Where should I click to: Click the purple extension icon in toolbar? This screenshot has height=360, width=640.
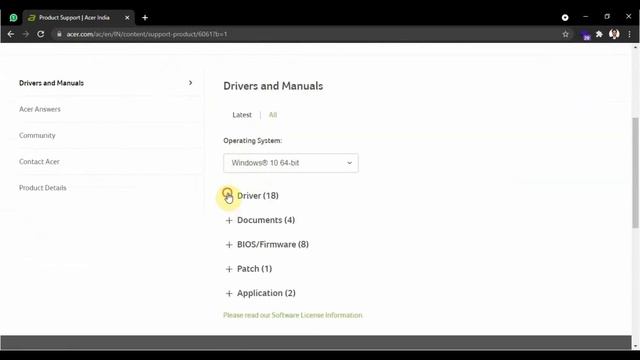point(585,35)
